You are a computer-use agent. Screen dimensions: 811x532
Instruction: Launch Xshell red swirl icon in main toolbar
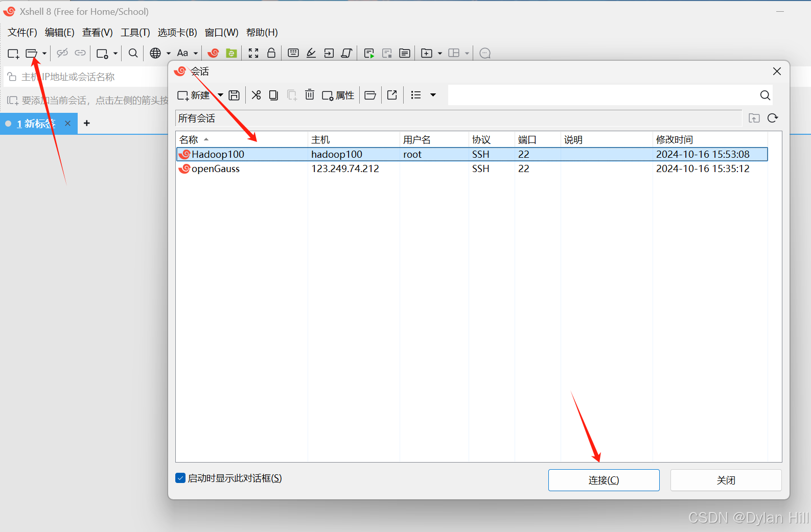click(x=213, y=53)
